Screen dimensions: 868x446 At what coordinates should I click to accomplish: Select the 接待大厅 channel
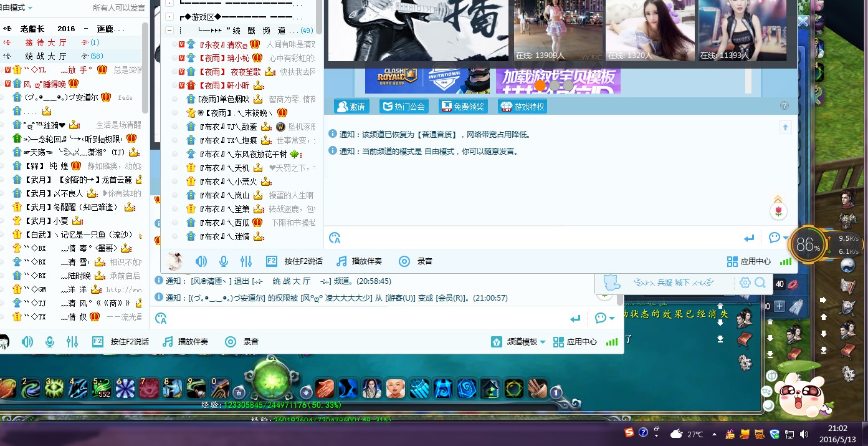(71, 42)
